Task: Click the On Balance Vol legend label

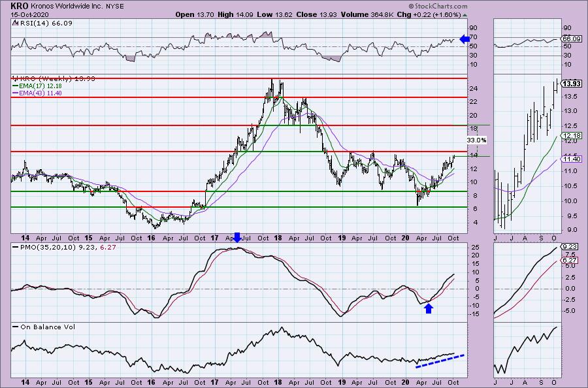Action: pos(48,327)
